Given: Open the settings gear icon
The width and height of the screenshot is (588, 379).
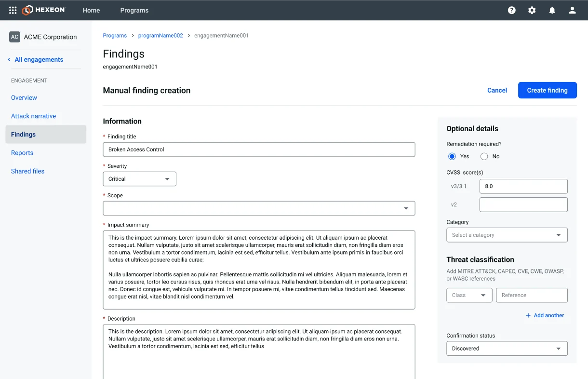Looking at the screenshot, I should (x=532, y=10).
